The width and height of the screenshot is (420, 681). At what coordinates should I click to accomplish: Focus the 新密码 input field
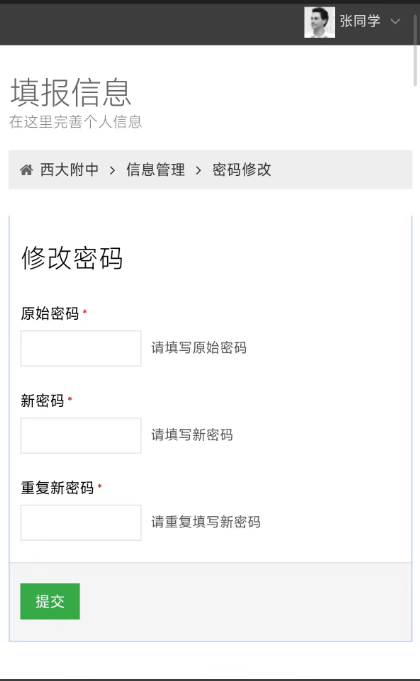click(x=81, y=436)
